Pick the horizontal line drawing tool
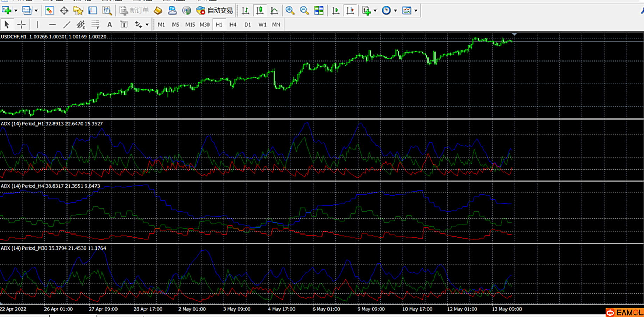Viewport: 644px width, 317px height. point(52,24)
